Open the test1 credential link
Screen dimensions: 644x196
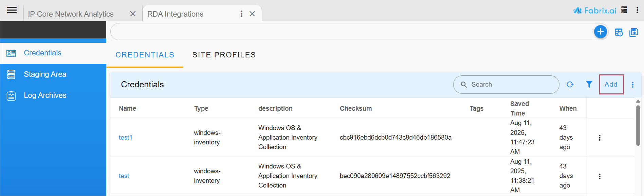pos(126,138)
